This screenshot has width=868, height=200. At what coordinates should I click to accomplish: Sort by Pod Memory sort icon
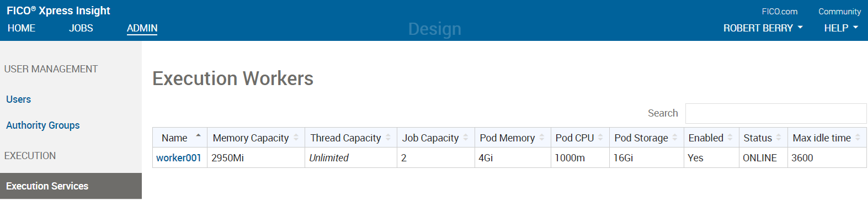coord(542,138)
